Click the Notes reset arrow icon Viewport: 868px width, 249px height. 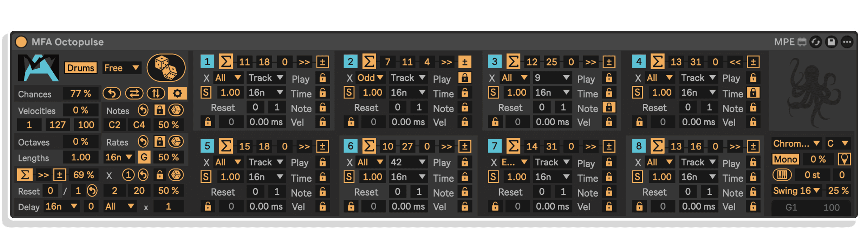(143, 110)
